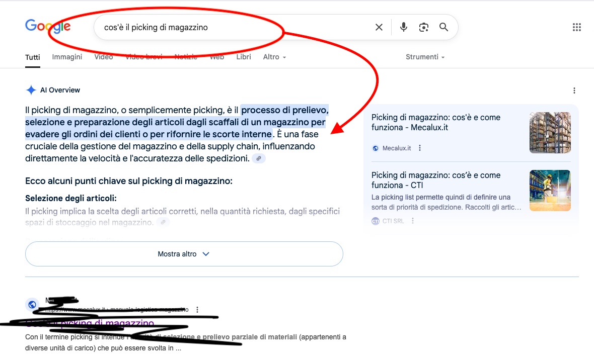
Task: Click the CTI SRL source name label
Action: [393, 221]
